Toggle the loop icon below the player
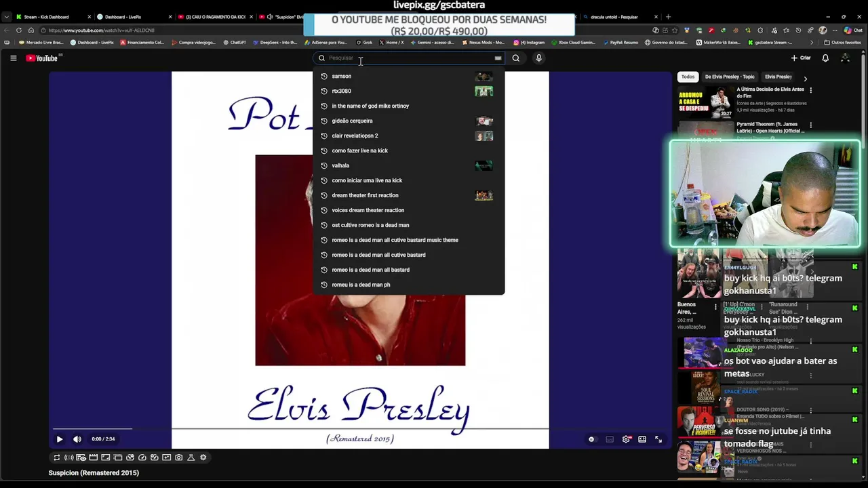This screenshot has width=868, height=488. 57,457
